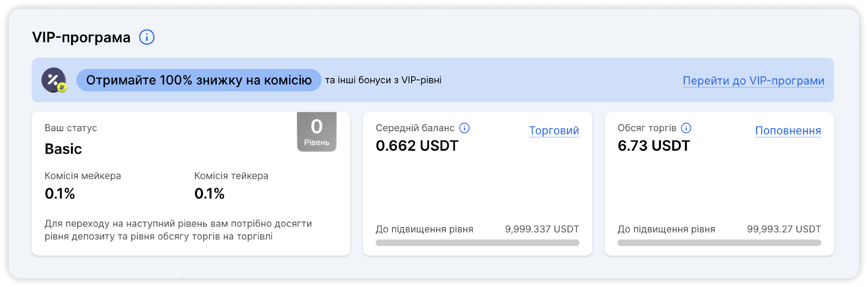Click the Отримайте 100% знижку на комісію pill
This screenshot has width=868, height=287.
(x=199, y=80)
